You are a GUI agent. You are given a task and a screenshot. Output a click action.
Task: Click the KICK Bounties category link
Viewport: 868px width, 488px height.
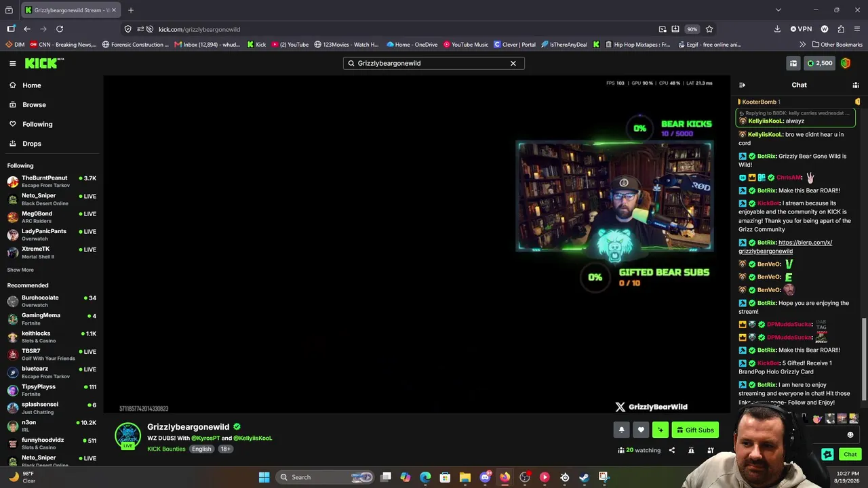click(166, 449)
